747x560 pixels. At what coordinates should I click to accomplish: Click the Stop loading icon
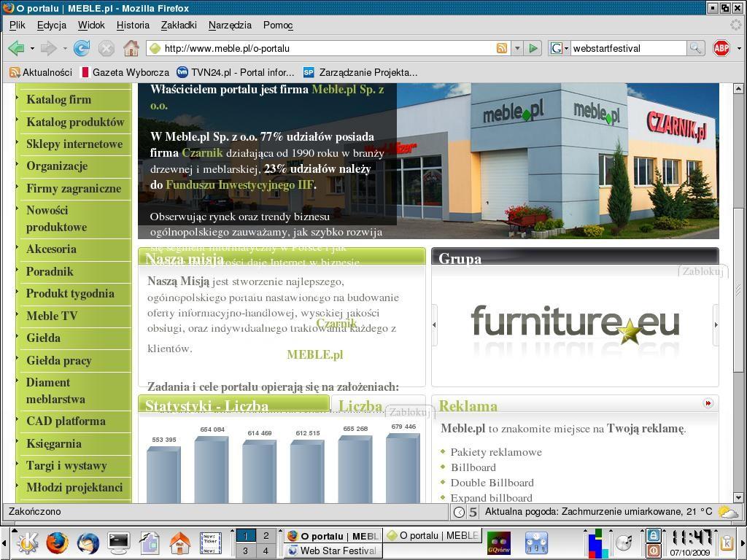click(x=107, y=48)
